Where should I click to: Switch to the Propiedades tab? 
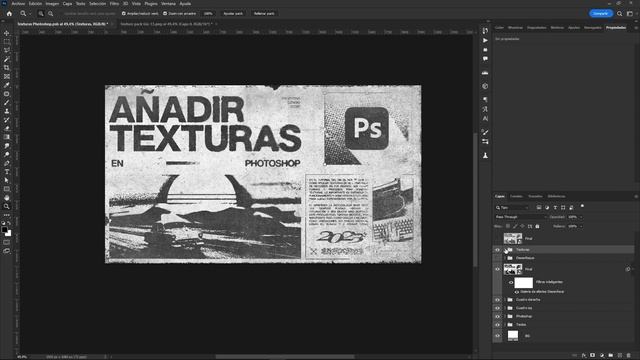(616, 28)
